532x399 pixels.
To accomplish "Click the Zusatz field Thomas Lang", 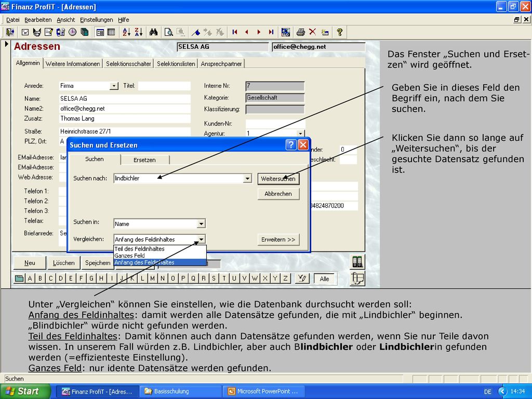I will pos(125,118).
